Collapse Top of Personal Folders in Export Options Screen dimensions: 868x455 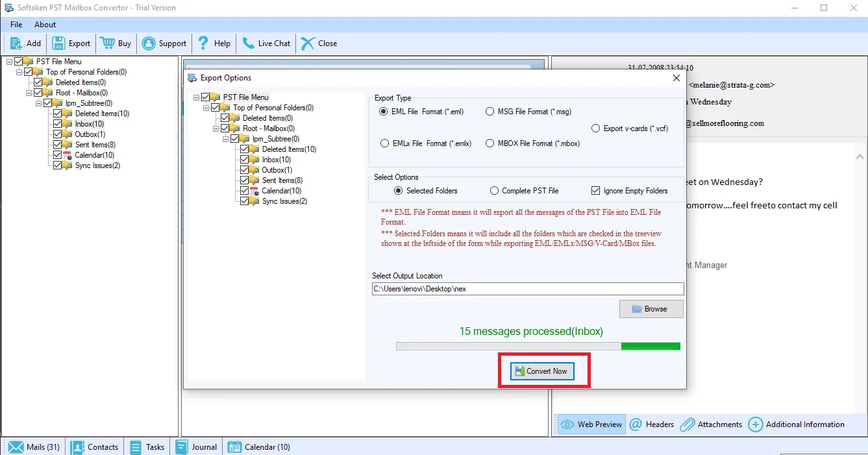pyautogui.click(x=206, y=108)
